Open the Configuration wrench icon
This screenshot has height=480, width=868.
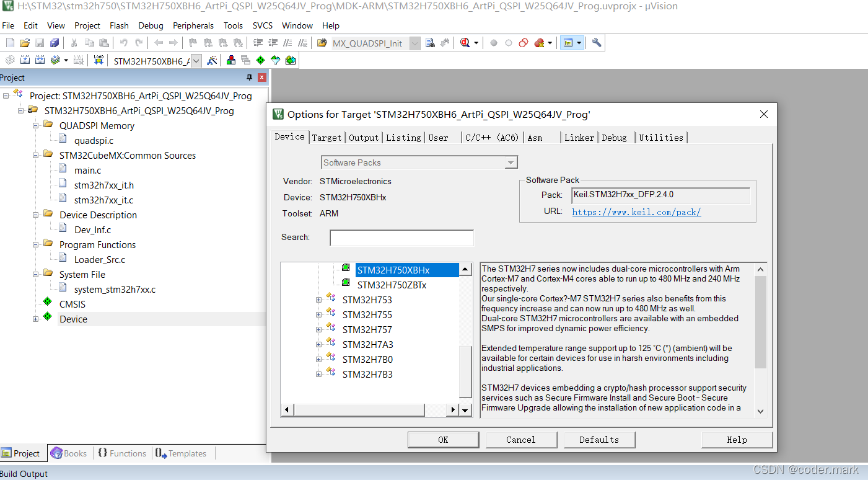(597, 43)
